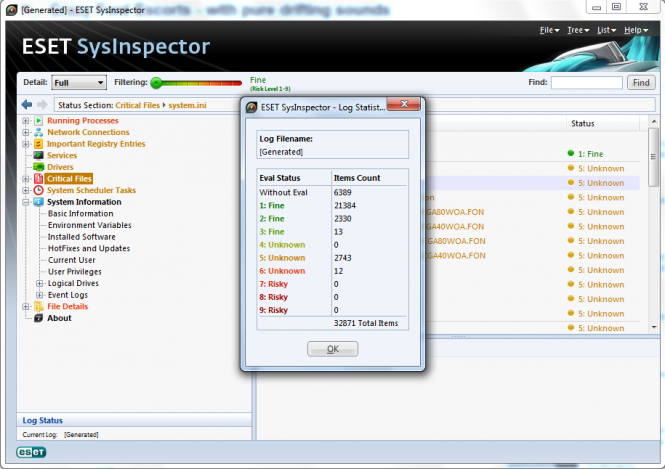665x469 pixels.
Task: Select User Privileges in the tree
Action: coord(75,272)
